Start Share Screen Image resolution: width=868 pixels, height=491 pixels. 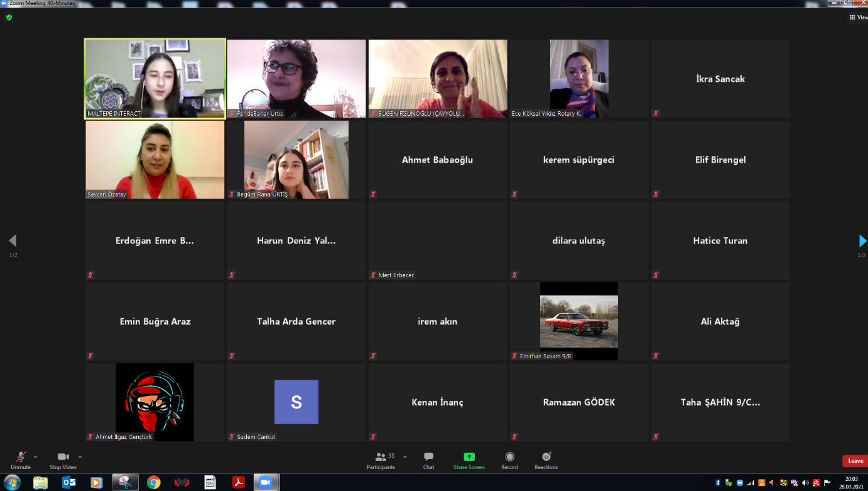469,460
